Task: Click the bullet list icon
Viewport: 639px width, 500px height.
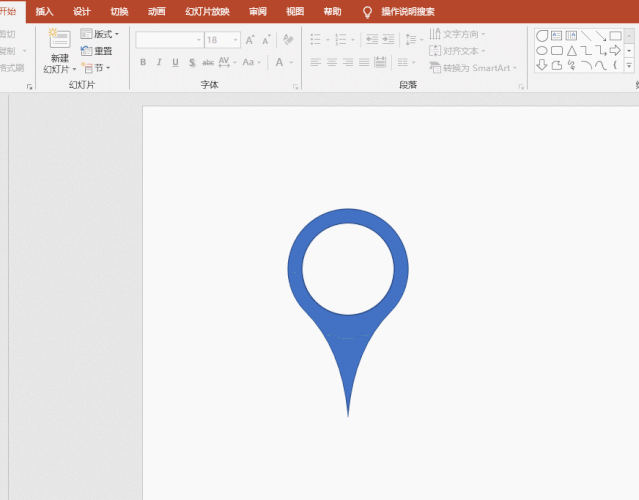Action: coord(315,40)
